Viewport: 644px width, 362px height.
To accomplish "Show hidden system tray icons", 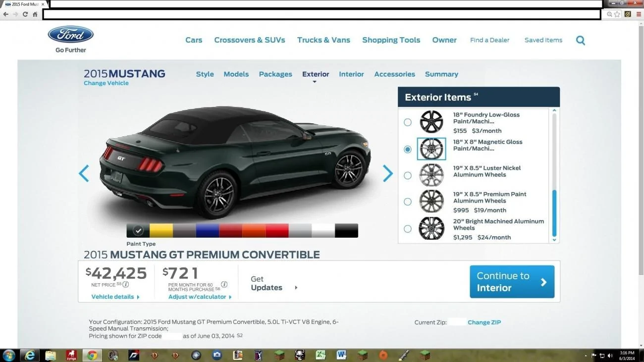I will coord(586,356).
